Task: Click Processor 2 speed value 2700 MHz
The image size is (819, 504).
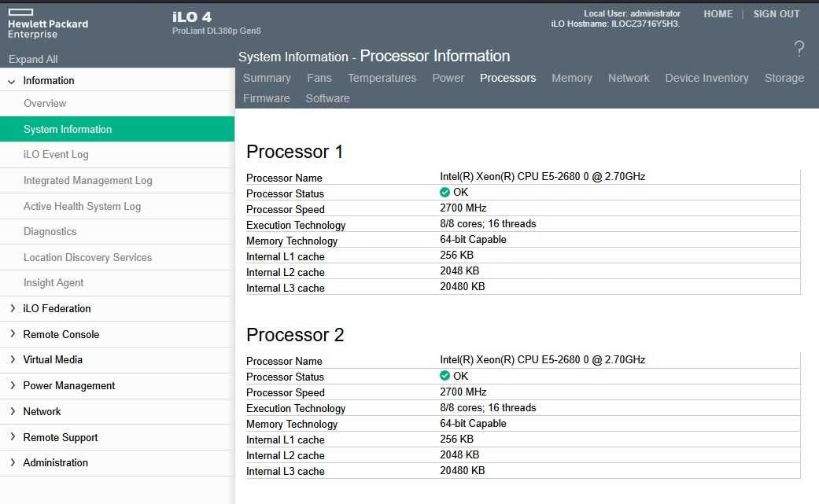Action: tap(463, 392)
